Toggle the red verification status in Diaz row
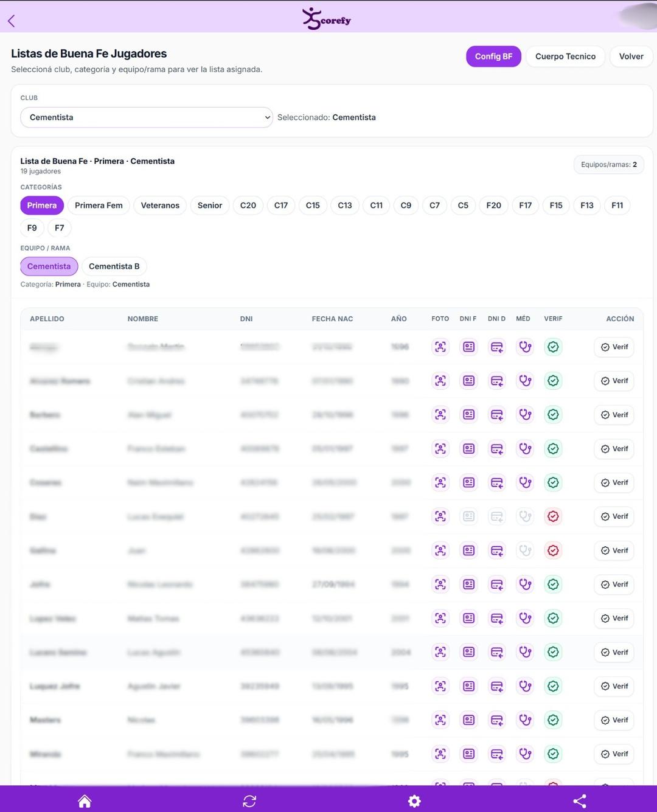Screen dimensions: 657x812 [x=553, y=516]
